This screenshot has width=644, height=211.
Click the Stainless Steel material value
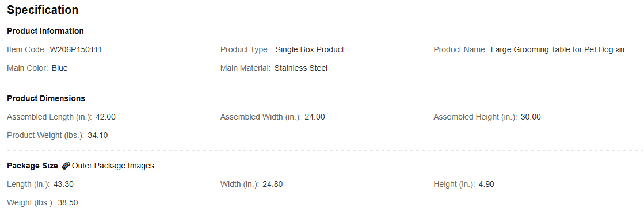[x=301, y=68]
